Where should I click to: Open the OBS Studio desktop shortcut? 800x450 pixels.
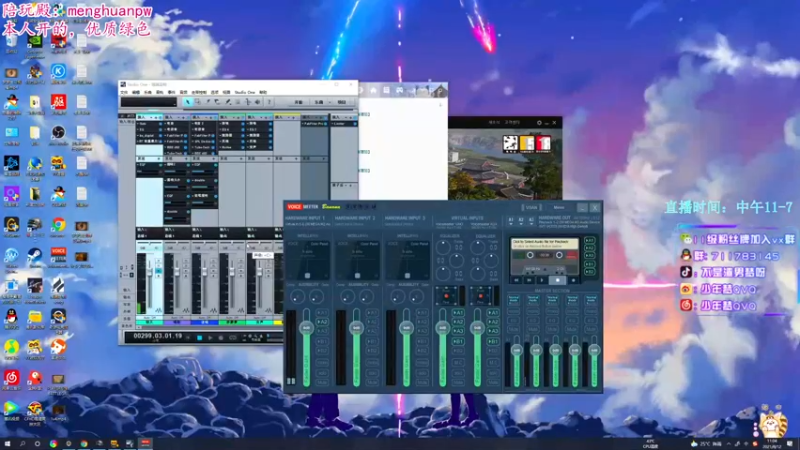pos(58,134)
